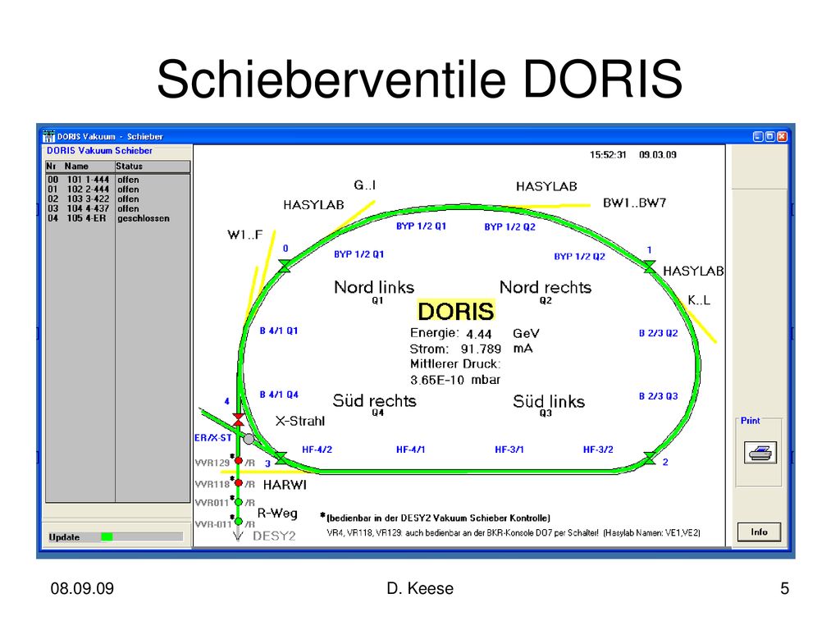Select valve 2 symbol on the ring
840x630 pixels.
pyautogui.click(x=650, y=459)
